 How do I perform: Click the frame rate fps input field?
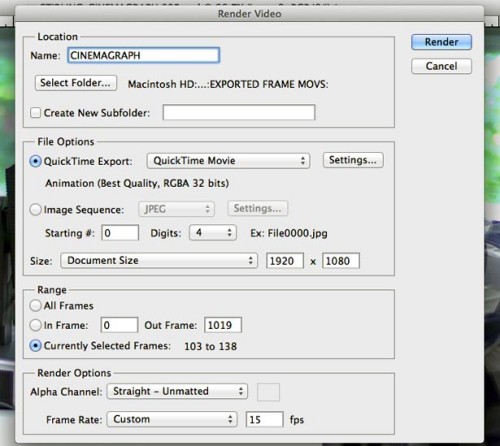264,419
